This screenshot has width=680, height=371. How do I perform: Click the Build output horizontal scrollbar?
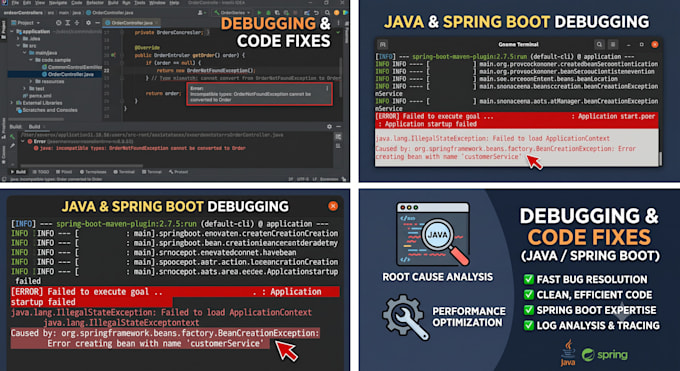82,166
